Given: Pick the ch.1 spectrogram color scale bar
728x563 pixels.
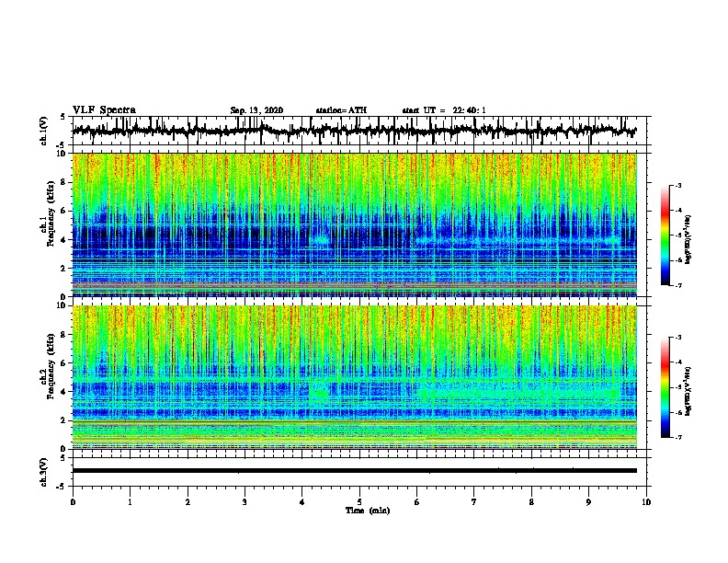Looking at the screenshot, I should tap(665, 236).
